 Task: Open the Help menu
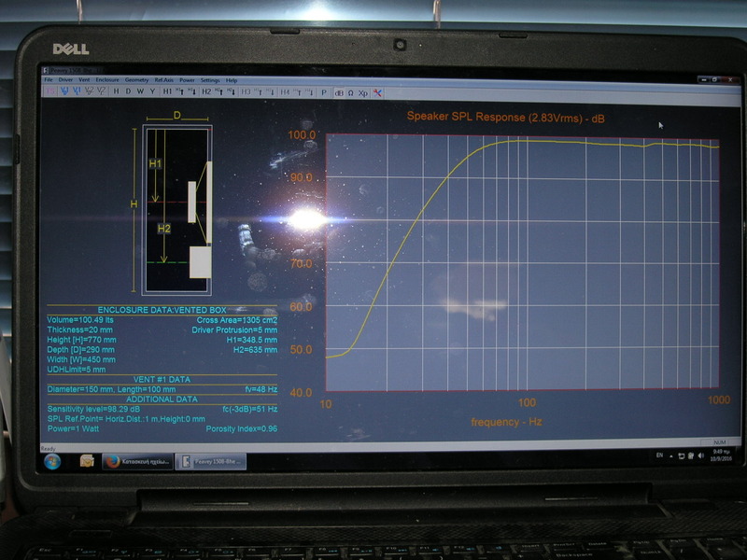click(232, 80)
